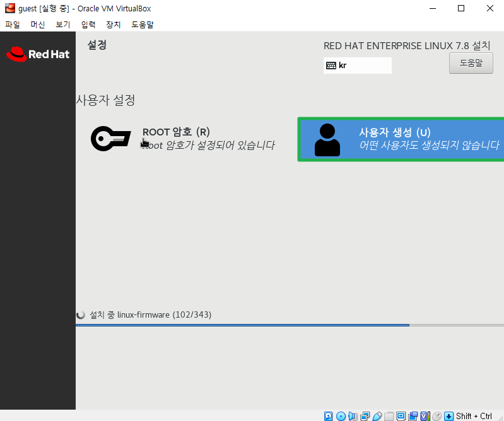Click the kr keyboard layout indicator
504x421 pixels.
[358, 66]
